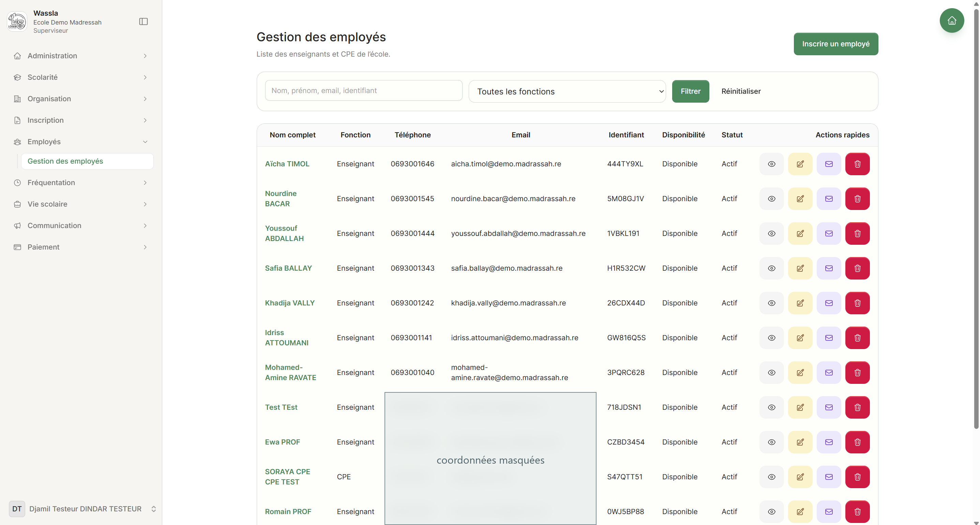Expand the Vie scolaire menu section

click(81, 204)
